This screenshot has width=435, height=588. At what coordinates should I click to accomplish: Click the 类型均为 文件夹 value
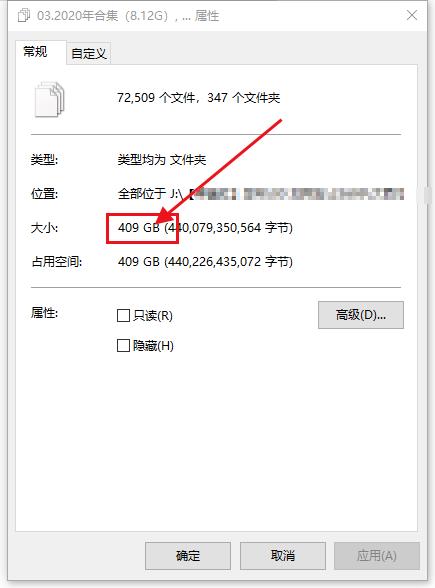pyautogui.click(x=162, y=160)
